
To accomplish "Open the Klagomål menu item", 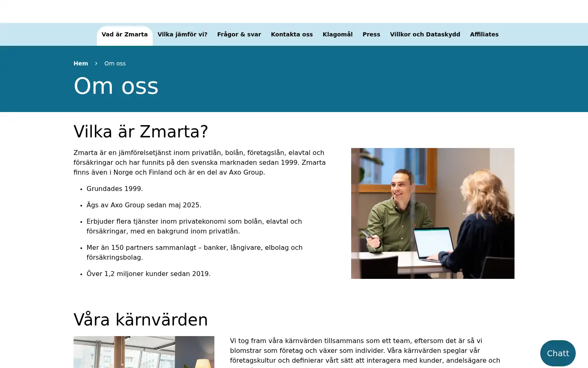I will (x=338, y=34).
